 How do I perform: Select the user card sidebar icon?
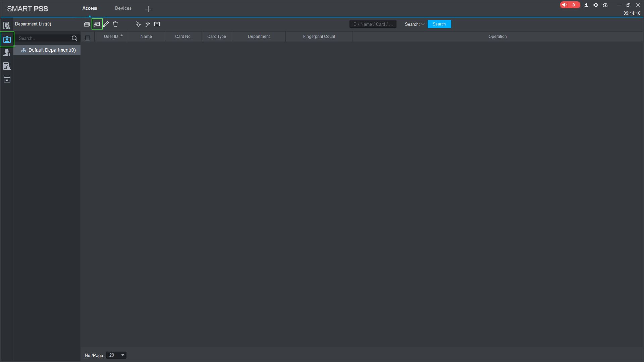(x=7, y=40)
